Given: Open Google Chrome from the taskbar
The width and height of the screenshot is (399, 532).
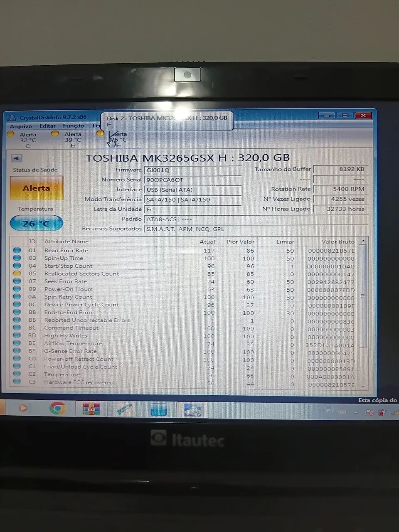Looking at the screenshot, I should point(57,409).
